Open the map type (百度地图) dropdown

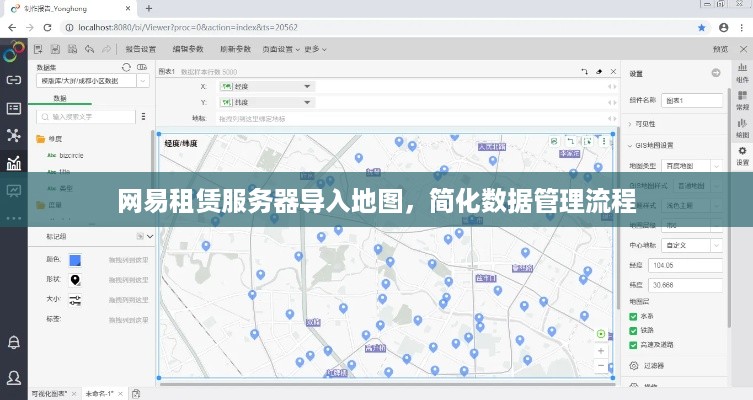click(x=692, y=166)
